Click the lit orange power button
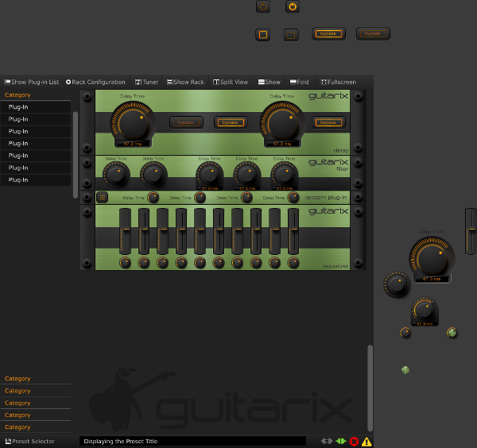The width and height of the screenshot is (477, 448). click(293, 6)
